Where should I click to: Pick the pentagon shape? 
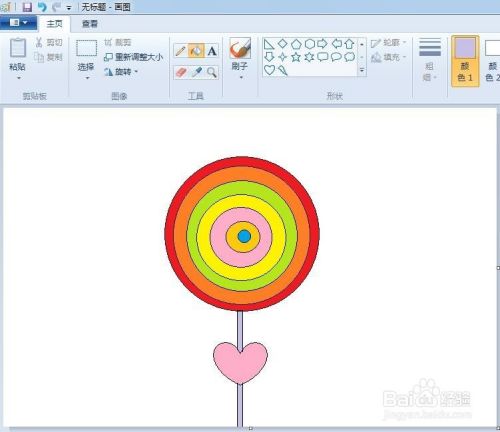click(296, 44)
